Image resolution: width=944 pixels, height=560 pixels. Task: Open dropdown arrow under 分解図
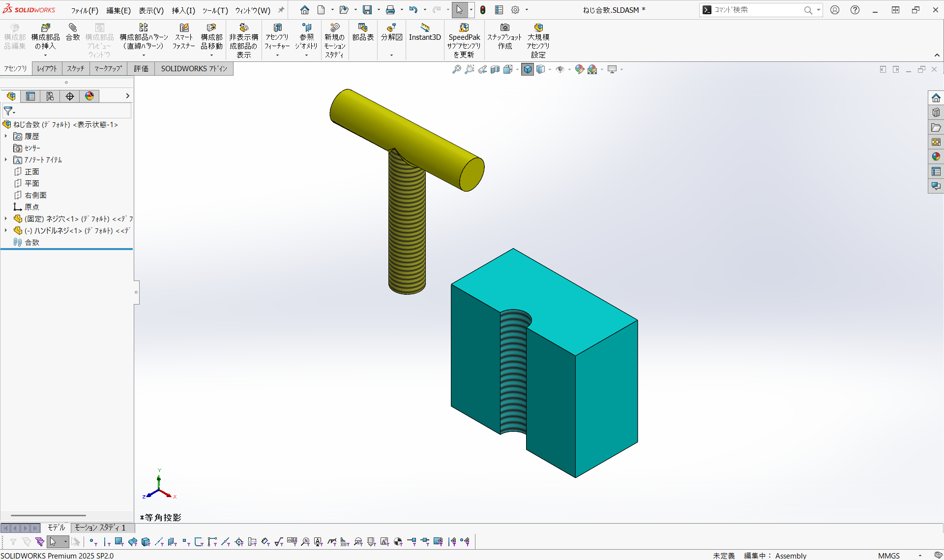pyautogui.click(x=391, y=55)
